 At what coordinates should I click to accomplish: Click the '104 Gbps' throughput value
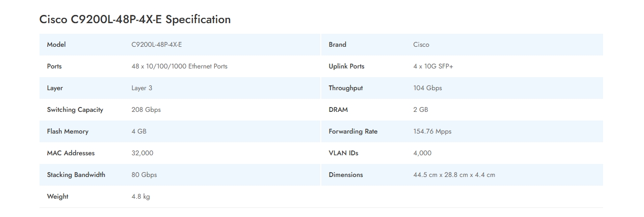pos(427,88)
